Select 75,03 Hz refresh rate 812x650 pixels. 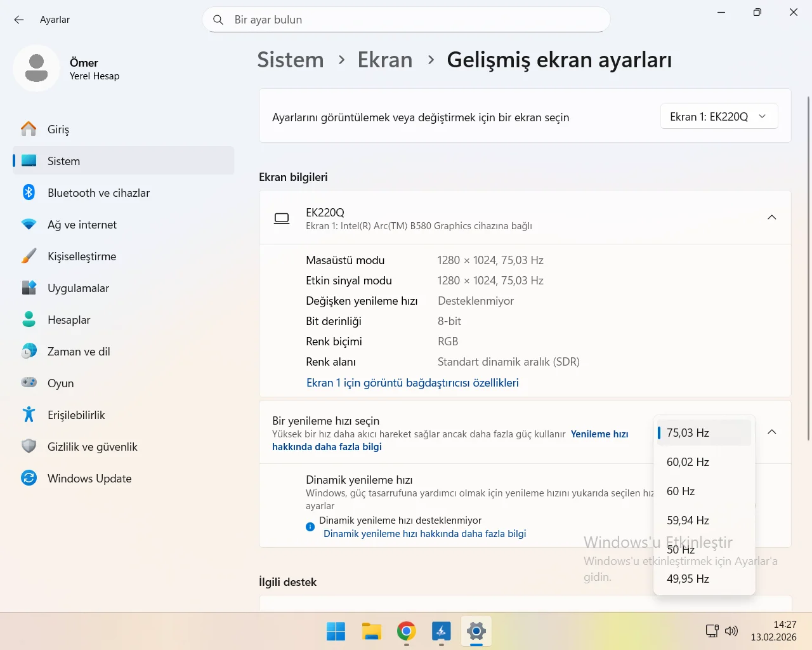704,433
